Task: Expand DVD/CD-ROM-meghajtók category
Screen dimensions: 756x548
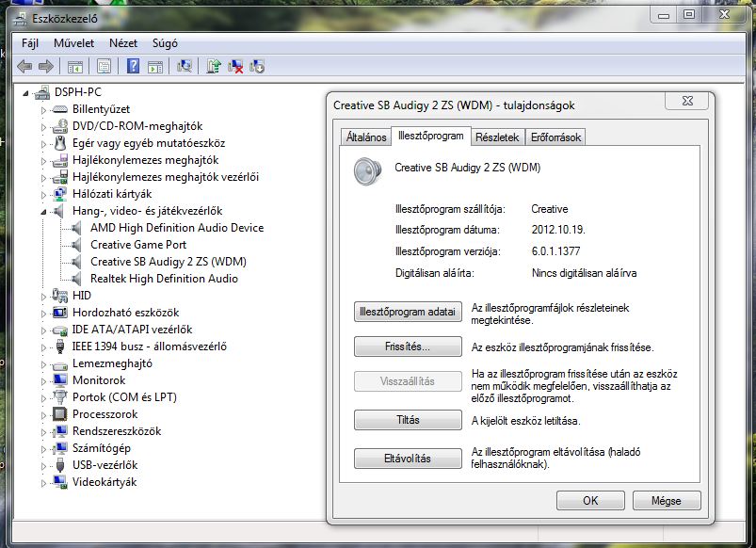Action: point(43,127)
